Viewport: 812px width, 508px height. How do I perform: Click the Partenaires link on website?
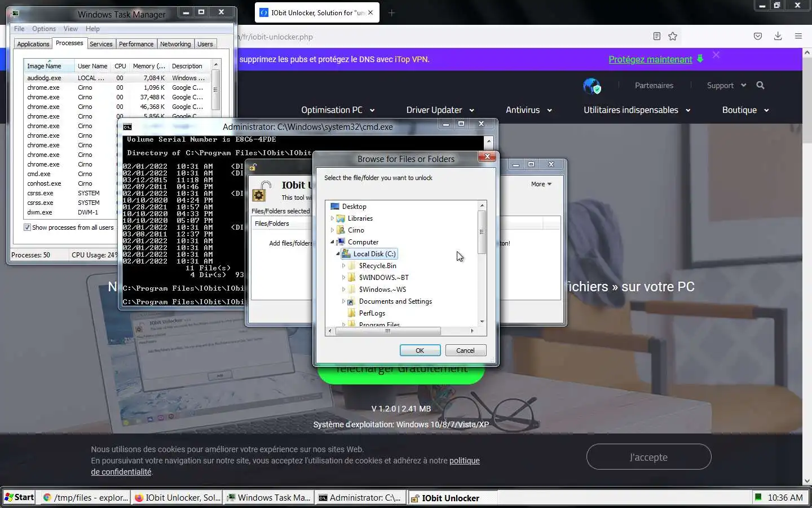(654, 85)
